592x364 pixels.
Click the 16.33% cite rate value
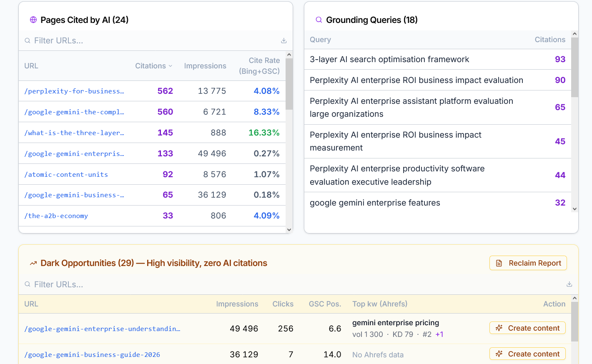264,133
